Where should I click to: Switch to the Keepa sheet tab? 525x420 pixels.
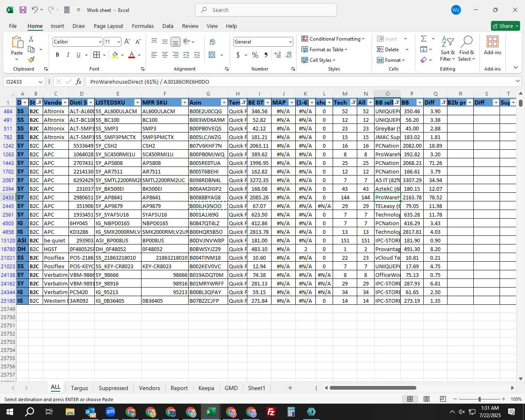coord(206,388)
